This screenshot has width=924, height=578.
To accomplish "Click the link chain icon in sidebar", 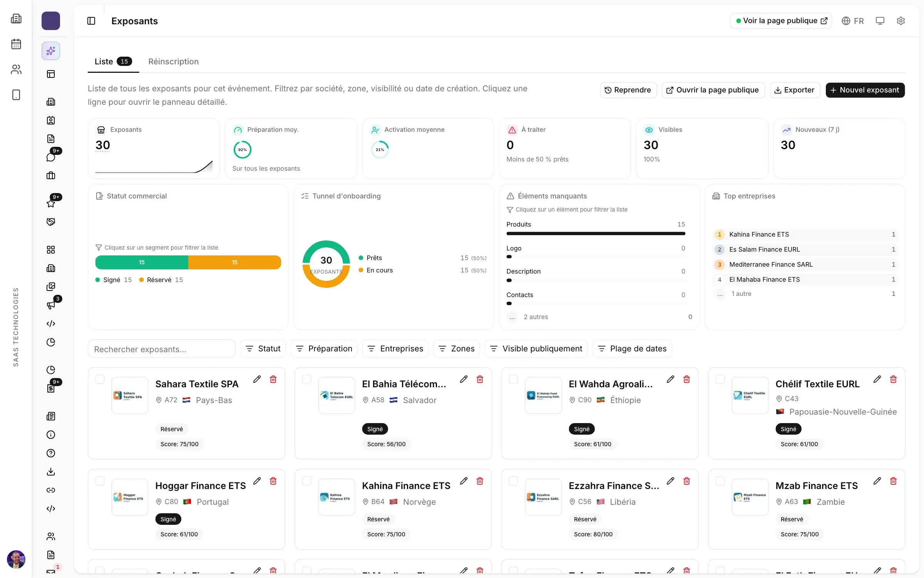I will 51,490.
